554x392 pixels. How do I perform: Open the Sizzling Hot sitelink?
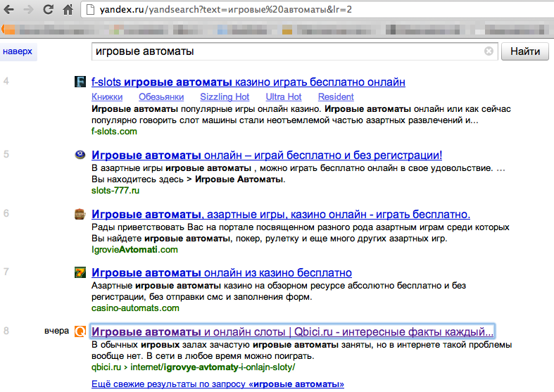[x=225, y=96]
